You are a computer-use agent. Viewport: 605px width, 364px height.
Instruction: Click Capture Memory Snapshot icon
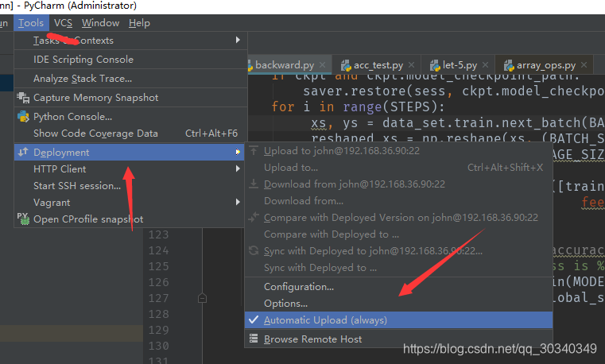point(23,98)
